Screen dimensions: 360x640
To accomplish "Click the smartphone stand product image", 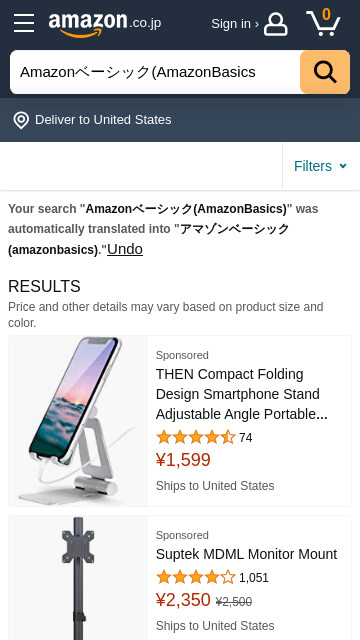I will (x=78, y=421).
